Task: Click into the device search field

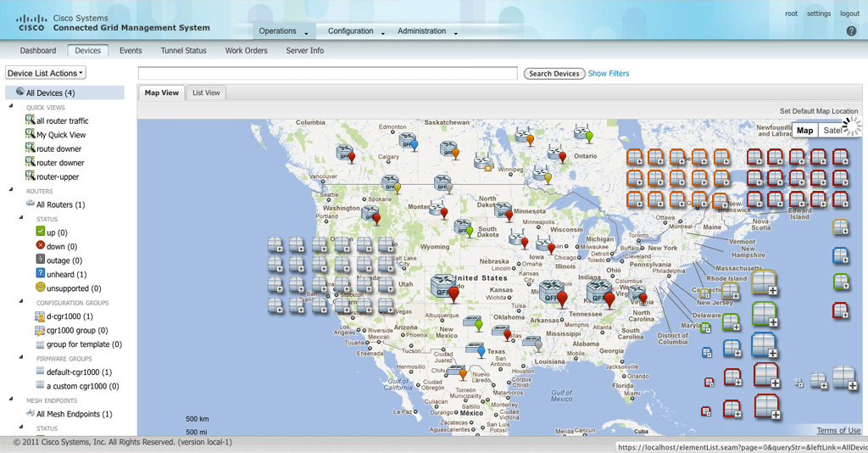Action: (x=327, y=74)
